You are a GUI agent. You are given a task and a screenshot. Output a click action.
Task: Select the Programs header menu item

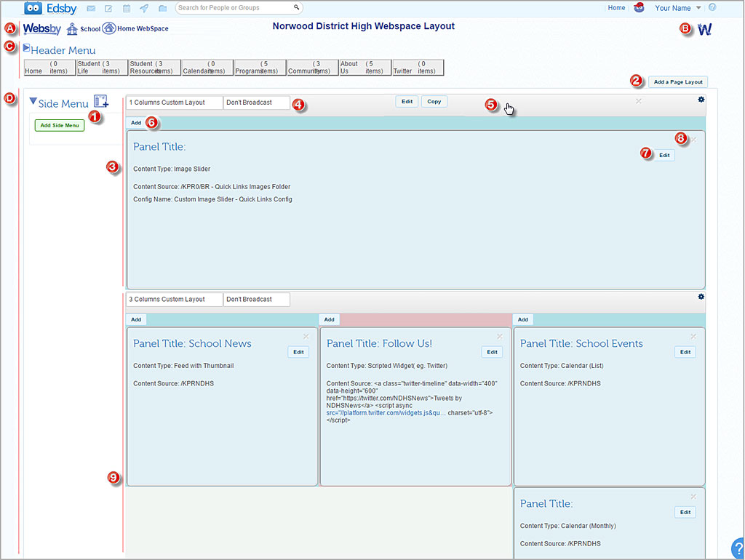point(260,68)
